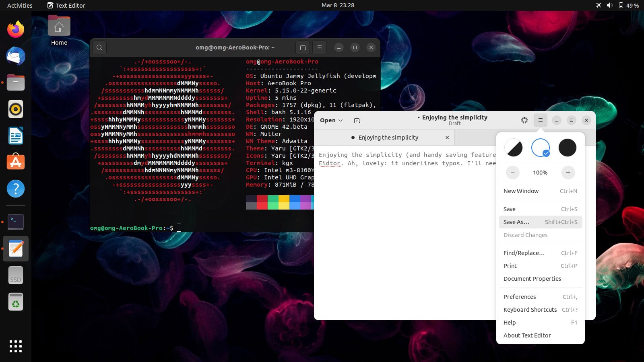The width and height of the screenshot is (644, 362).
Task: Switch to Terminal via dock icon
Action: (x=16, y=222)
